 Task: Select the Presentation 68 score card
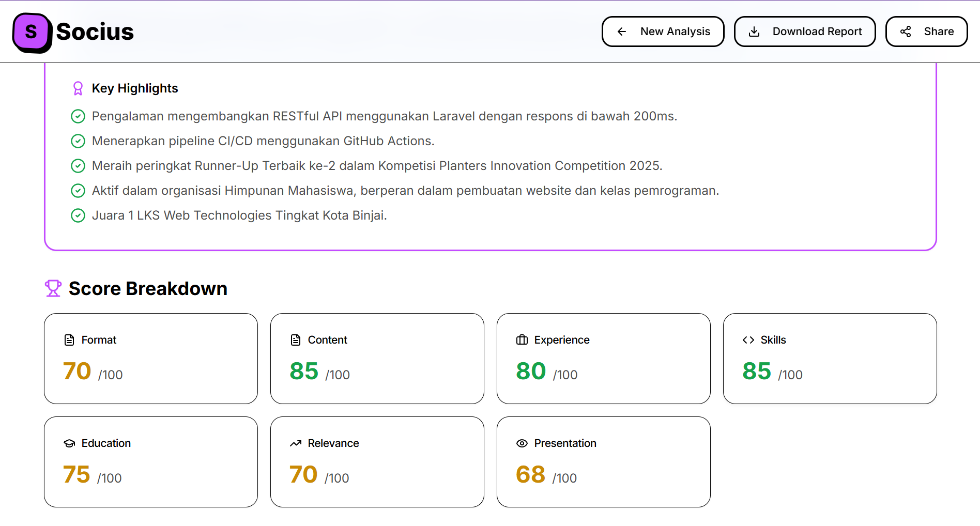tap(603, 462)
